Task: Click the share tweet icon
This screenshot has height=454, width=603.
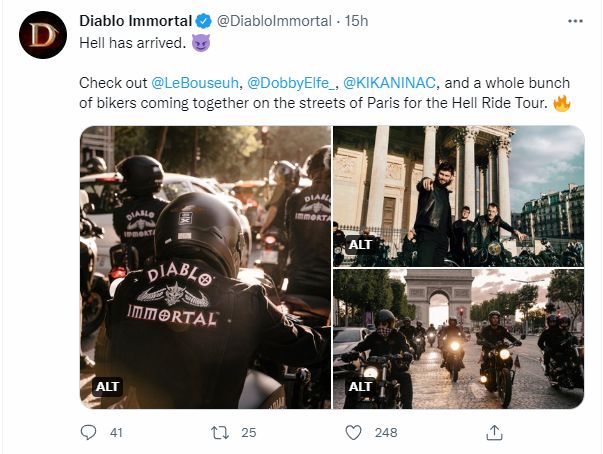Action: 493,433
